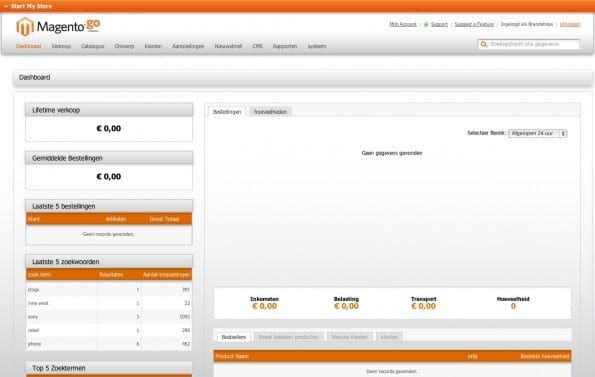Select the Bestsellers tab
The image size is (595, 377).
tap(234, 337)
